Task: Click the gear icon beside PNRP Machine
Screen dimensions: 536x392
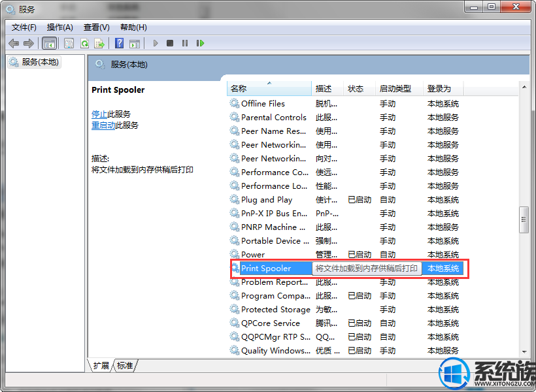Action: coord(235,227)
